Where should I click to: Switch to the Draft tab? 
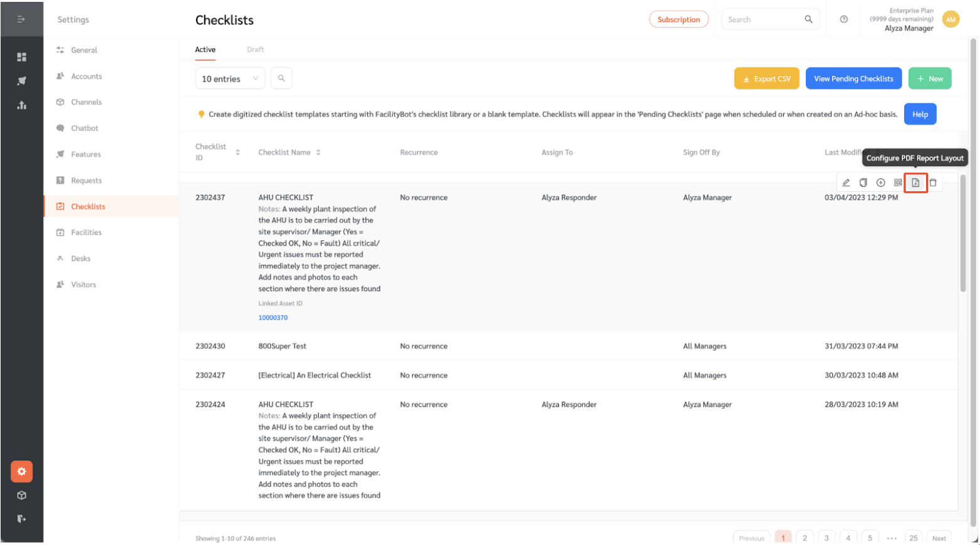click(x=255, y=49)
